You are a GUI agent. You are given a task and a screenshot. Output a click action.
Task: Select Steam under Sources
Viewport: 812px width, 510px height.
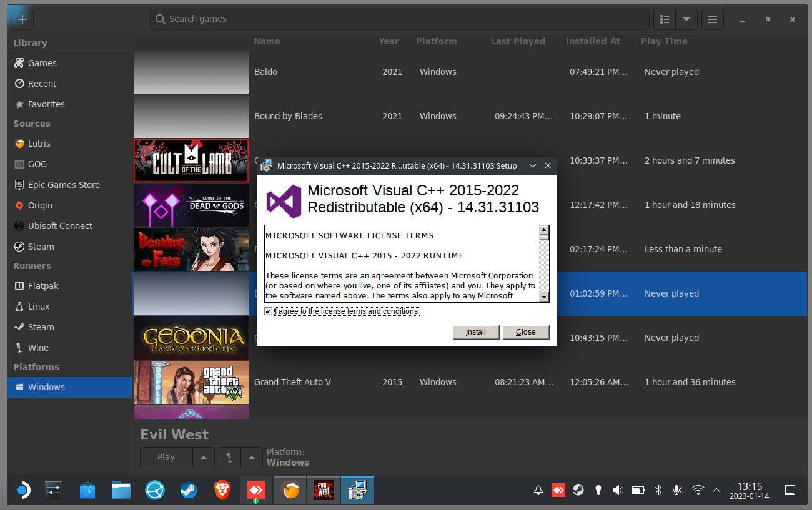69,247
